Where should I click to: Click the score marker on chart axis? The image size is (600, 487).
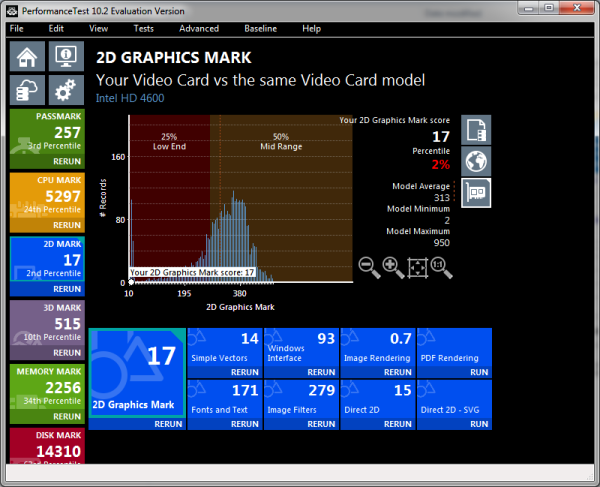tap(131, 282)
